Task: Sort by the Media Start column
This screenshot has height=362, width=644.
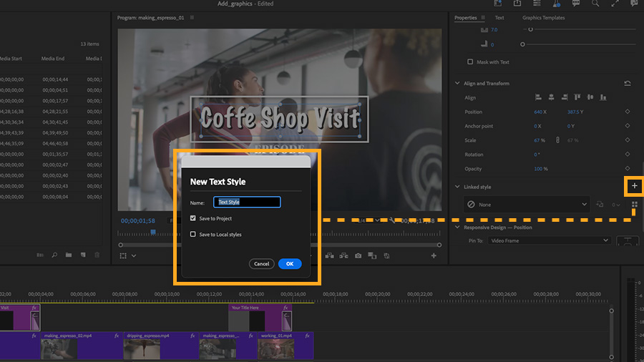Action: pos(11,58)
